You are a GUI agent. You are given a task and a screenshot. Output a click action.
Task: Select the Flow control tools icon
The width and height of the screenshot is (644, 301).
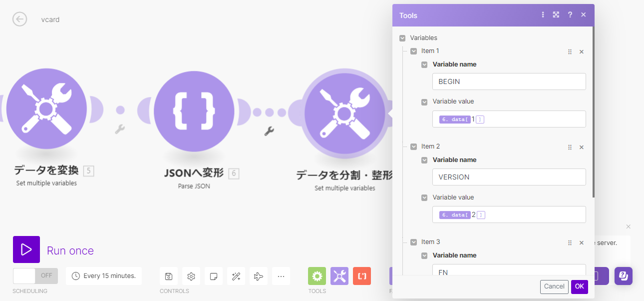click(339, 275)
